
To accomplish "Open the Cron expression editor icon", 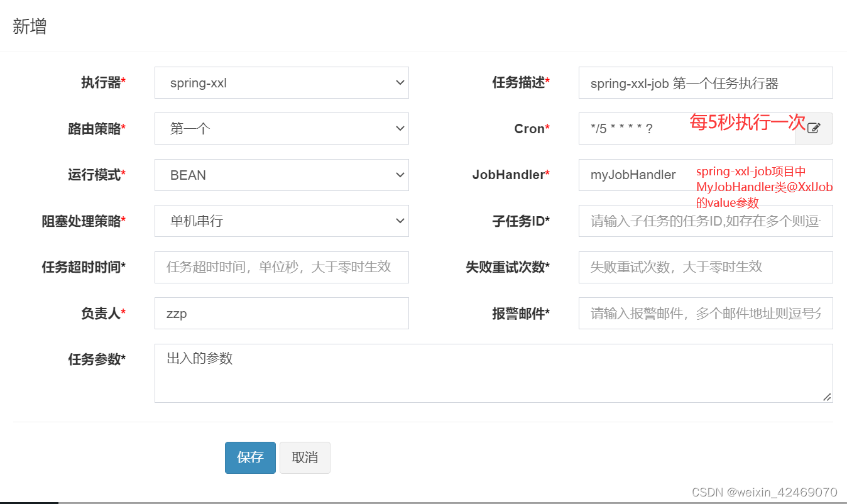I will click(814, 128).
